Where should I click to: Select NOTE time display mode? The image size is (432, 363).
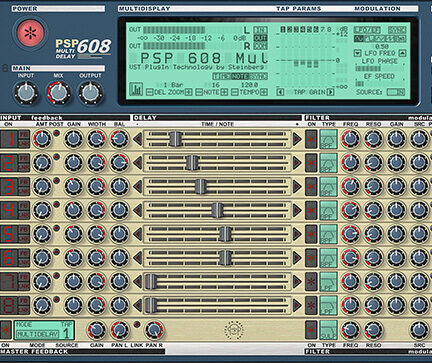(240, 76)
